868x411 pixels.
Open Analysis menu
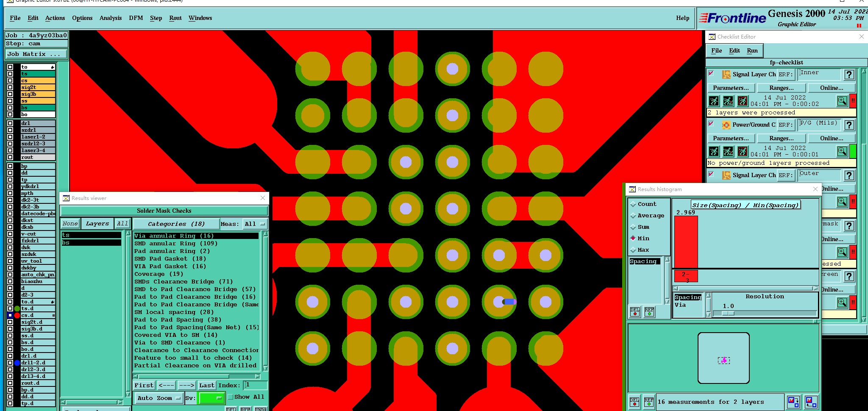tap(111, 18)
